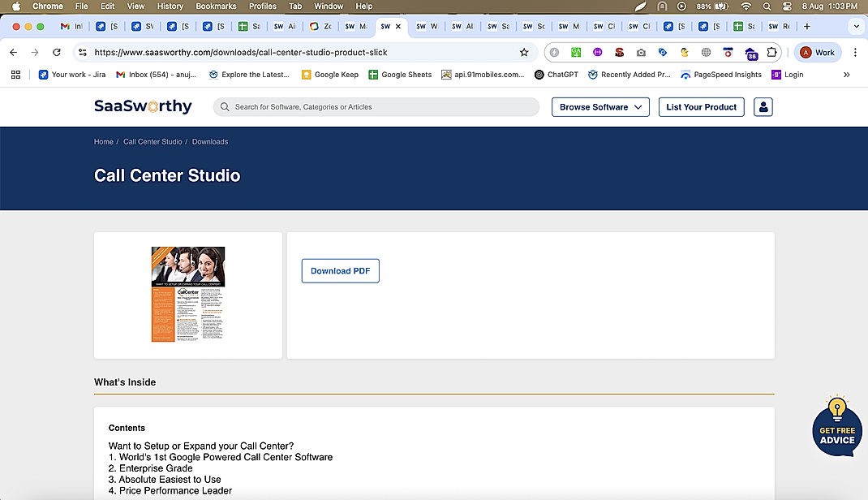Expand the bookmarks overflow chevron
868x500 pixels.
pyautogui.click(x=846, y=74)
